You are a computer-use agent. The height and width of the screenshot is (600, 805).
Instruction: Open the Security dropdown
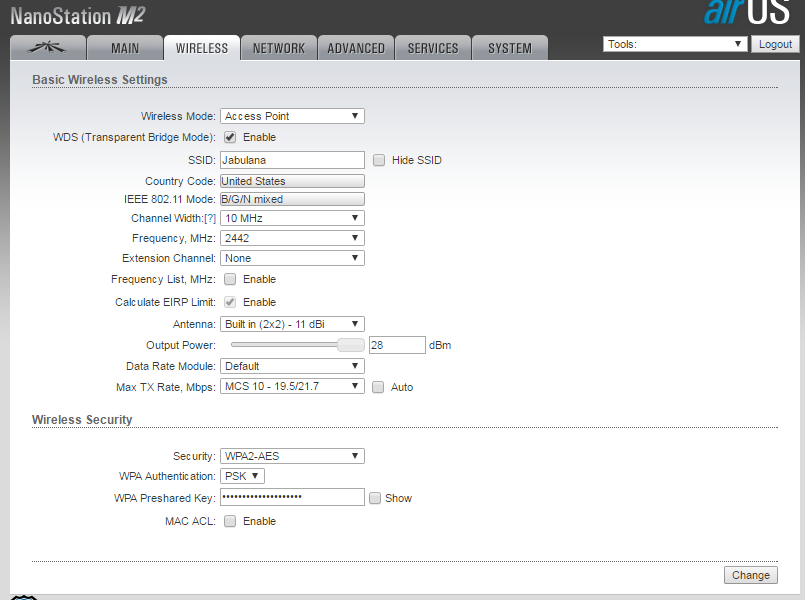point(292,456)
